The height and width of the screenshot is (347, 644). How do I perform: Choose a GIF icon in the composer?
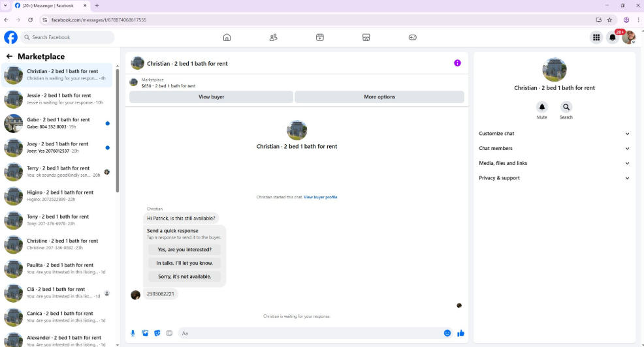click(169, 333)
